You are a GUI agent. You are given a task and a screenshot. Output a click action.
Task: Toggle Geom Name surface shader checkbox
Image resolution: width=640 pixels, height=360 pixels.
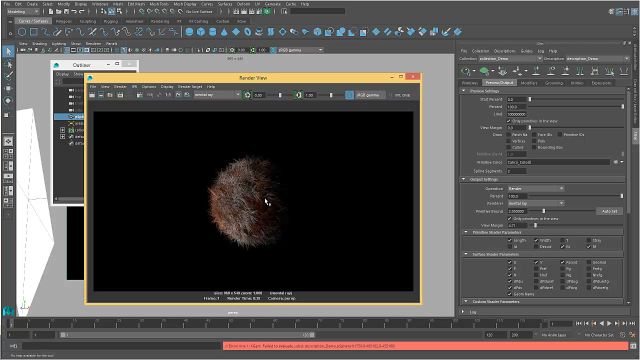pos(510,294)
